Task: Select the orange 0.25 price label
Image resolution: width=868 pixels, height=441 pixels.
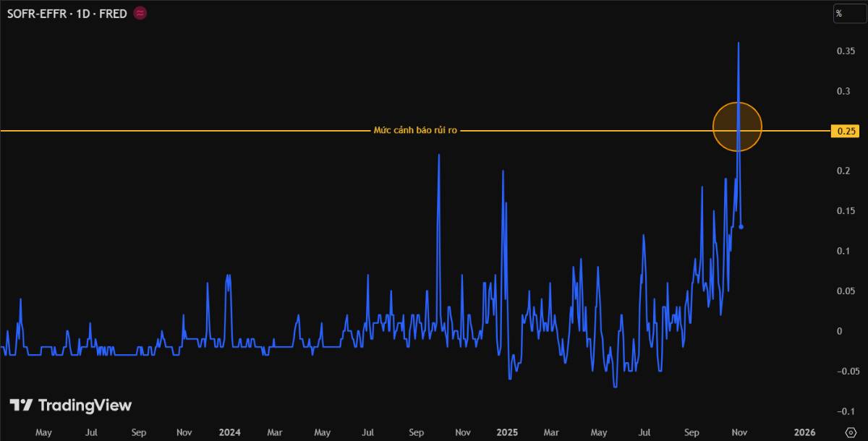Action: pyautogui.click(x=846, y=131)
